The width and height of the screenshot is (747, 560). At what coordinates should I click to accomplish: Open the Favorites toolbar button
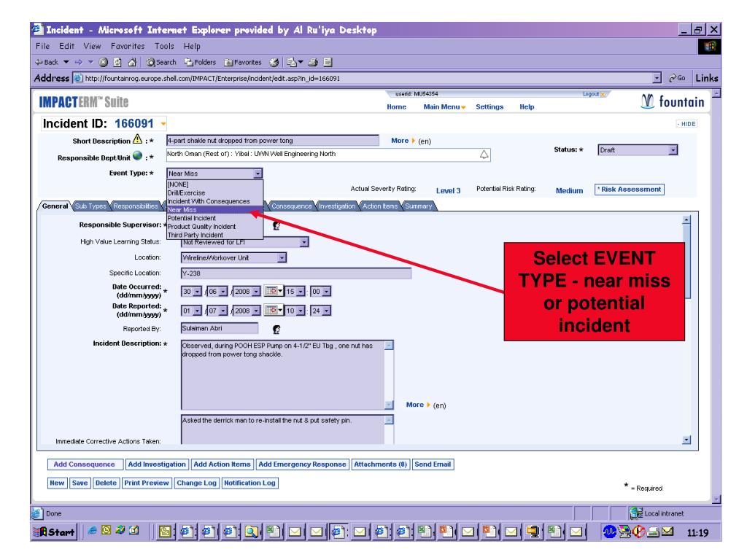click(x=243, y=62)
